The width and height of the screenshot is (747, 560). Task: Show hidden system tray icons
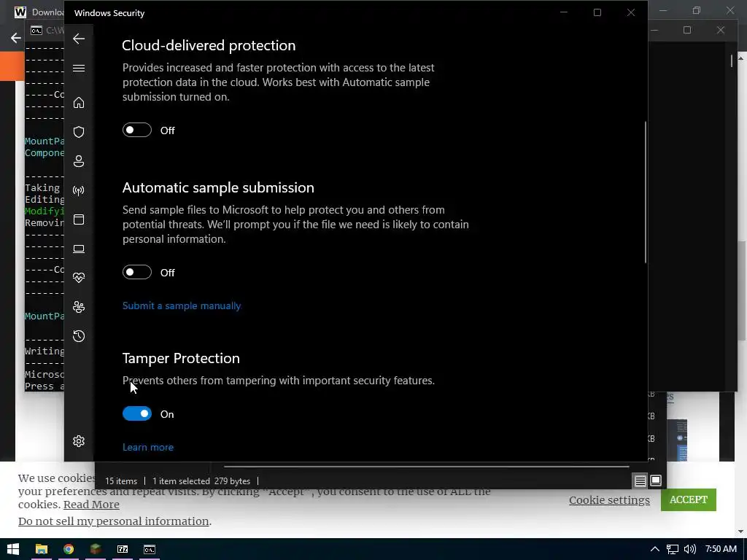click(655, 549)
